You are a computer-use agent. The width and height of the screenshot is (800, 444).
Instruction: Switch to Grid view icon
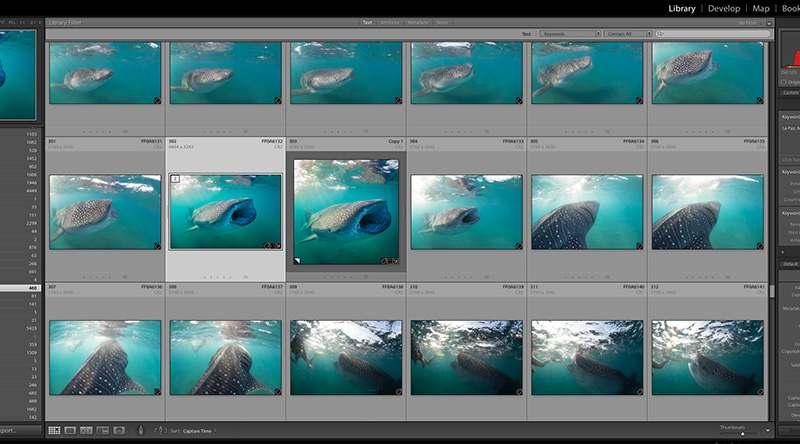pos(54,430)
